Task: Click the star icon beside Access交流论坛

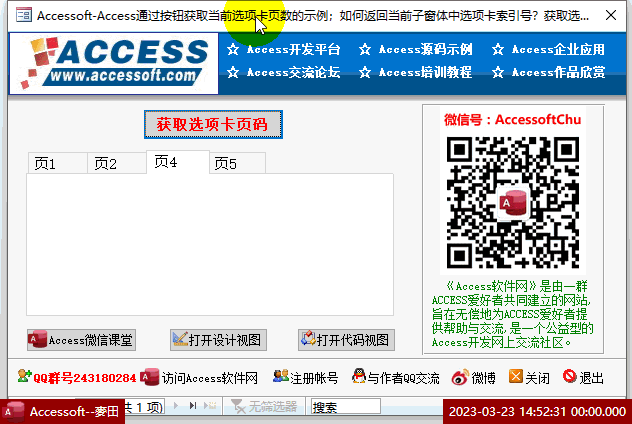Action: tap(233, 73)
